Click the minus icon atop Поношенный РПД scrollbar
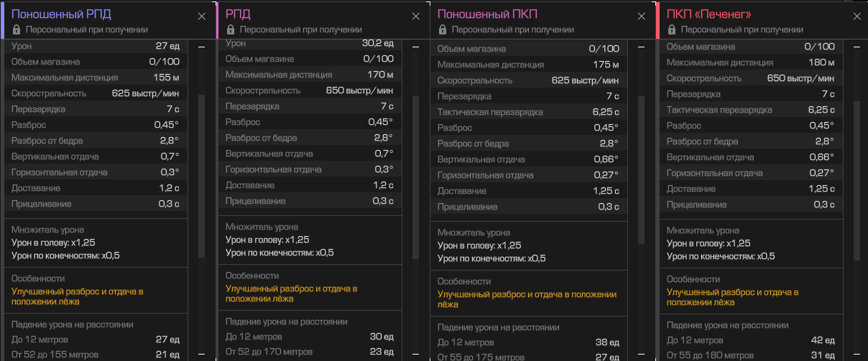This screenshot has width=868, height=361. tap(201, 47)
